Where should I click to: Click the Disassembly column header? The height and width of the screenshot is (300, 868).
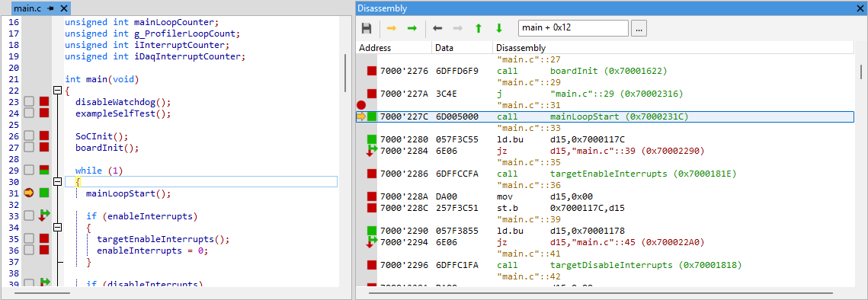(x=674, y=48)
